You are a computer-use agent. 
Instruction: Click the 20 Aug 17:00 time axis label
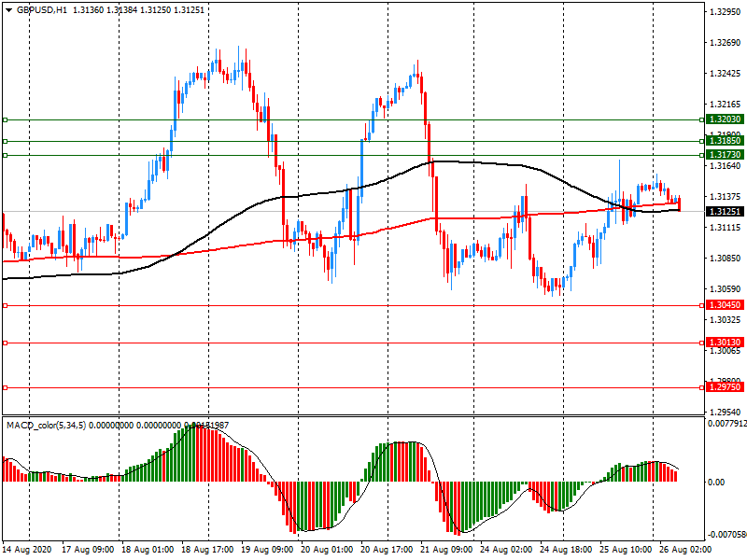pos(387,550)
